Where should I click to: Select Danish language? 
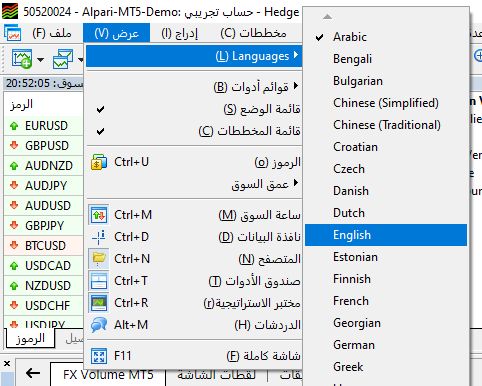pyautogui.click(x=386, y=191)
